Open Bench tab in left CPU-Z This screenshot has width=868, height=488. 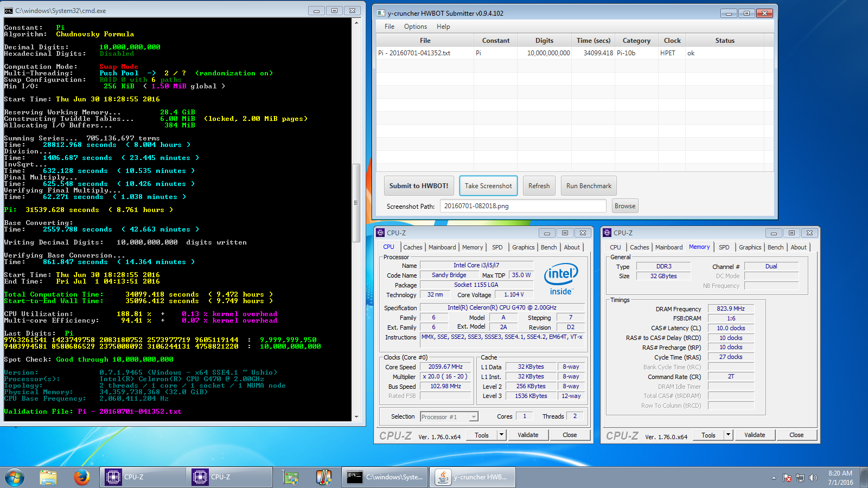[x=549, y=247]
